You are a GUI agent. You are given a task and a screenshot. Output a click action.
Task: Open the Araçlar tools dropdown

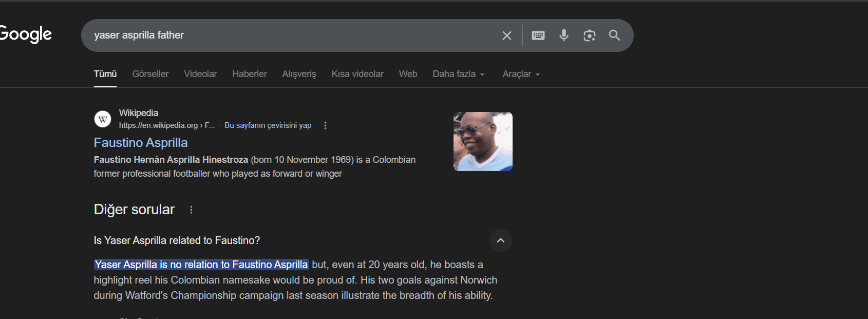(521, 74)
